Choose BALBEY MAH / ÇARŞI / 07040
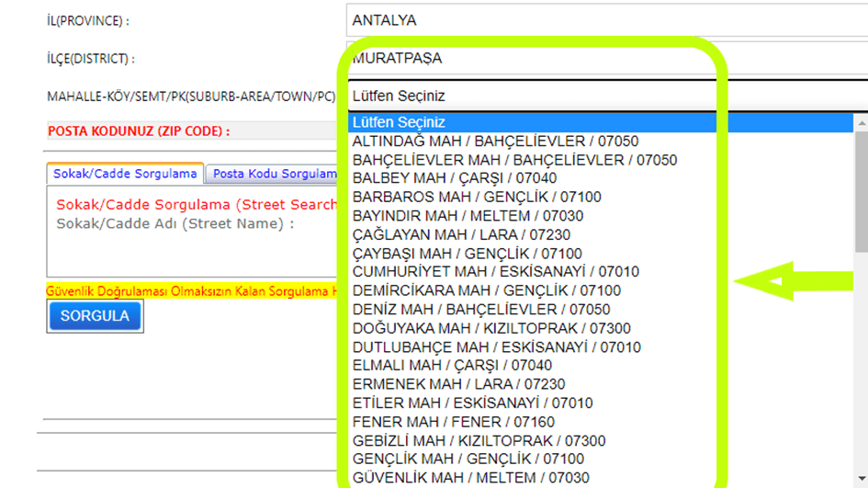The image size is (868, 488). (454, 178)
